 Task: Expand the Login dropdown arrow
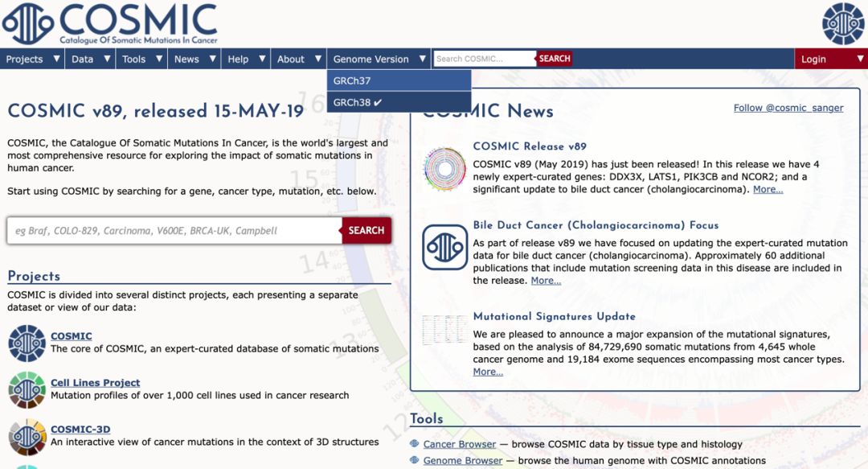860,58
